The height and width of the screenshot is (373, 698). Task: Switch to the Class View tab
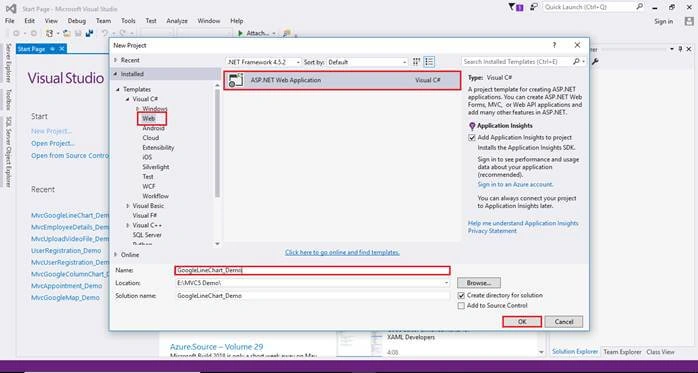tap(660, 352)
